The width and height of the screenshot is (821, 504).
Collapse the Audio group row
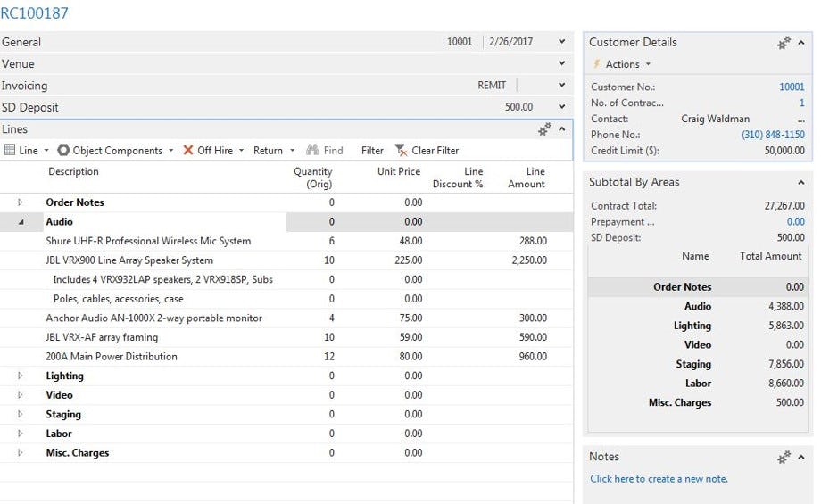21,222
